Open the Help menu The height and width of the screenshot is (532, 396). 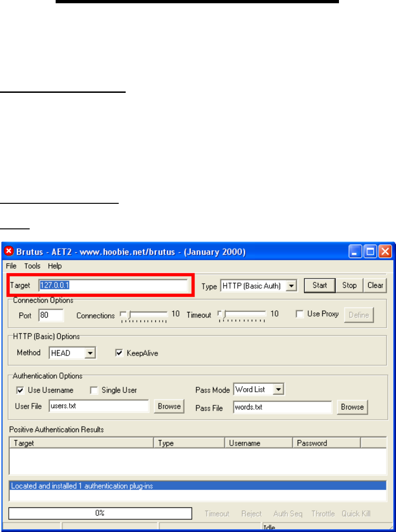click(55, 266)
